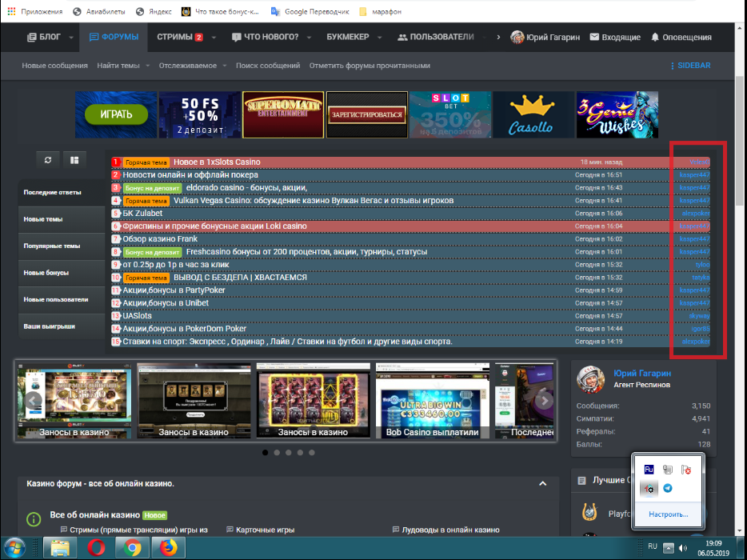This screenshot has height=560, width=747.
Task: Open Оповещения bell notifications
Action: pyautogui.click(x=681, y=37)
